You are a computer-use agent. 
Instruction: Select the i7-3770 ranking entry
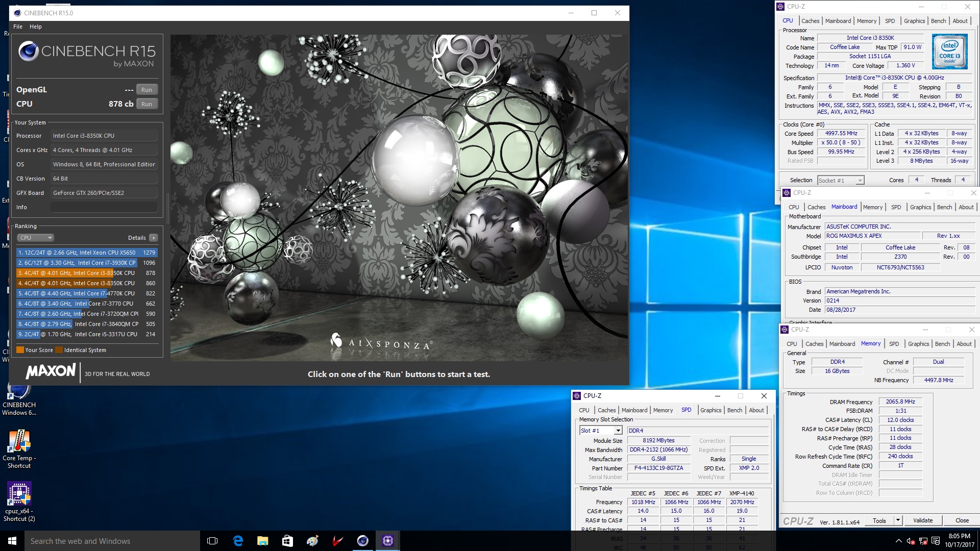tap(87, 304)
